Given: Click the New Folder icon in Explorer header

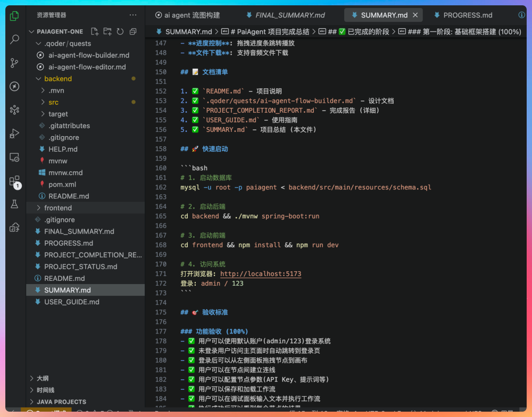Looking at the screenshot, I should (x=108, y=31).
